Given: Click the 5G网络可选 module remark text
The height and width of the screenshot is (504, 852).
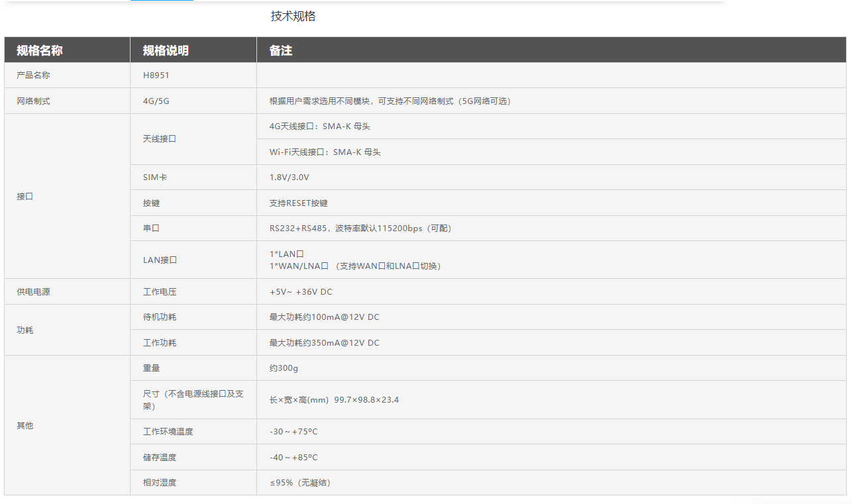Looking at the screenshot, I should coord(390,101).
